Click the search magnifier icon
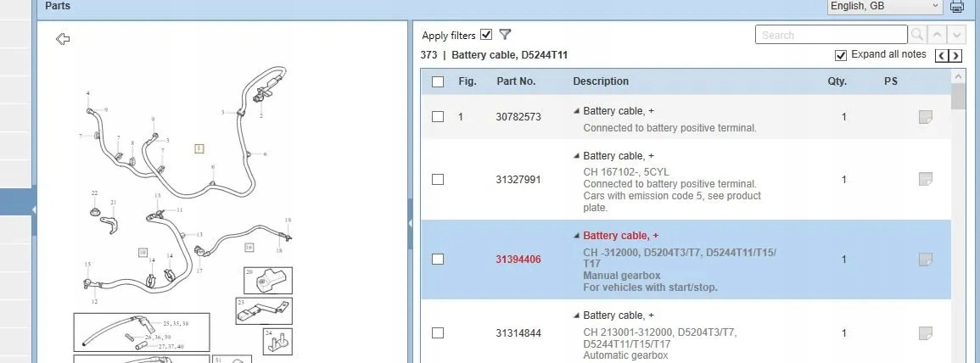This screenshot has height=363, width=980. 917,35
